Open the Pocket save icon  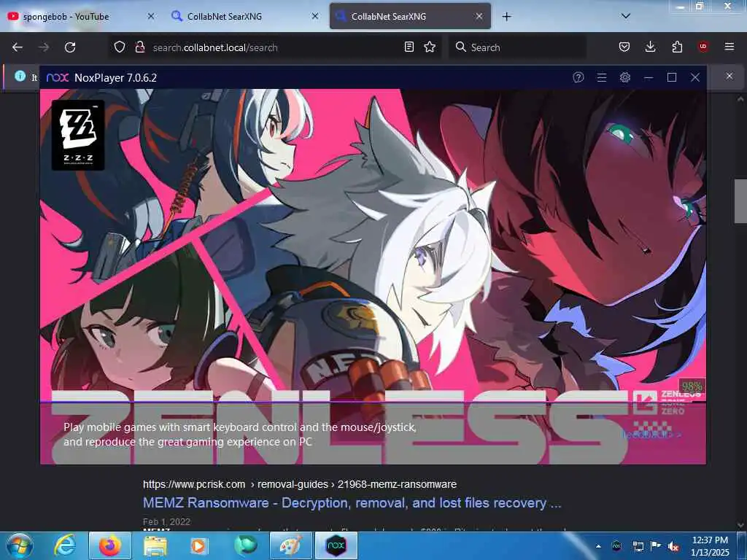tap(624, 47)
